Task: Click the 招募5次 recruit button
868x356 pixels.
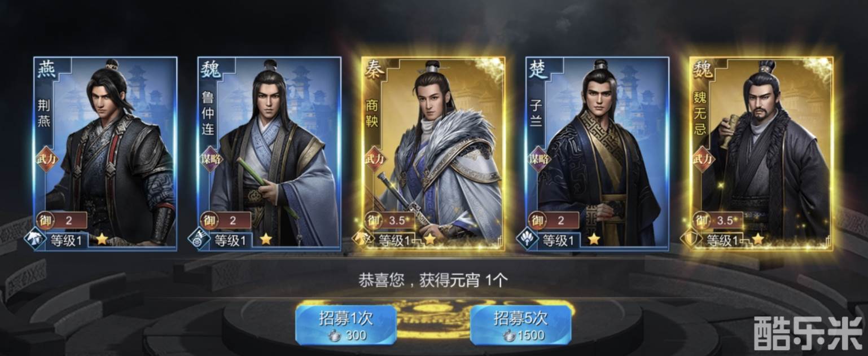Action: 520,325
